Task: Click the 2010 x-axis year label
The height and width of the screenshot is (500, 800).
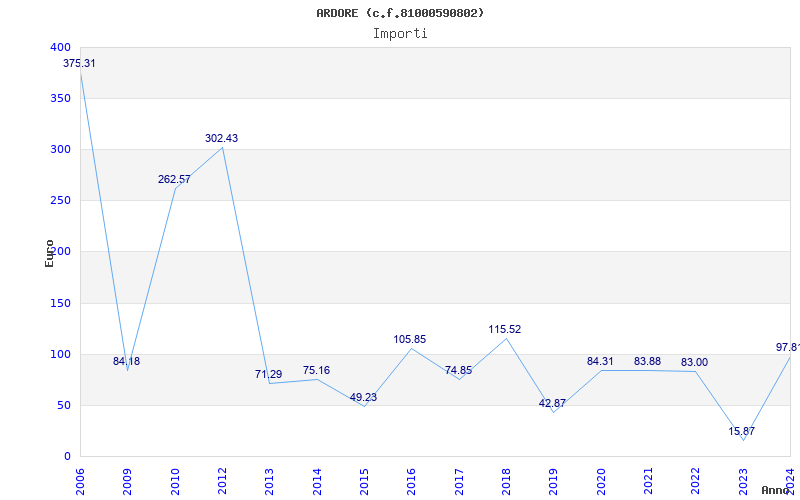Action: [x=175, y=482]
